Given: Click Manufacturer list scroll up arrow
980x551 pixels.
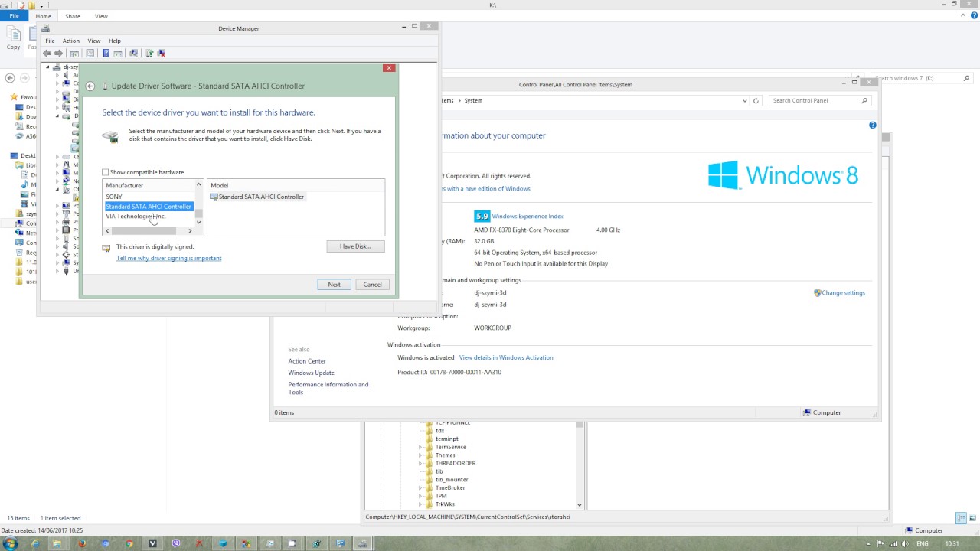Looking at the screenshot, I should 199,185.
